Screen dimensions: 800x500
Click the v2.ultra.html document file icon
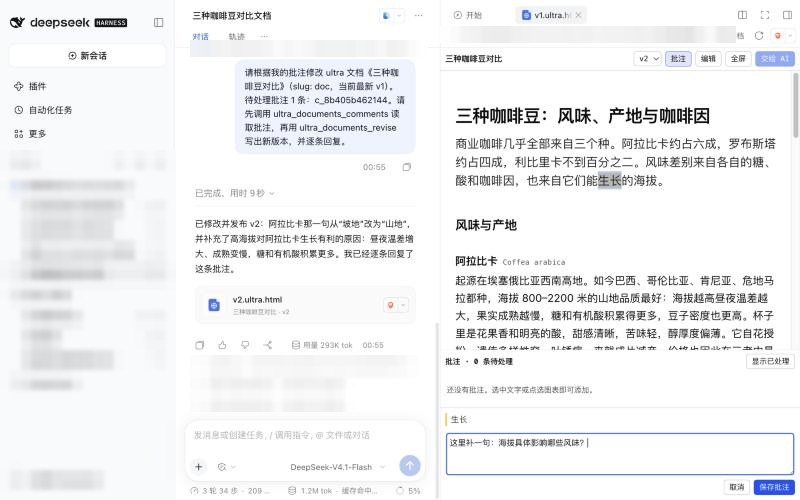[214, 305]
